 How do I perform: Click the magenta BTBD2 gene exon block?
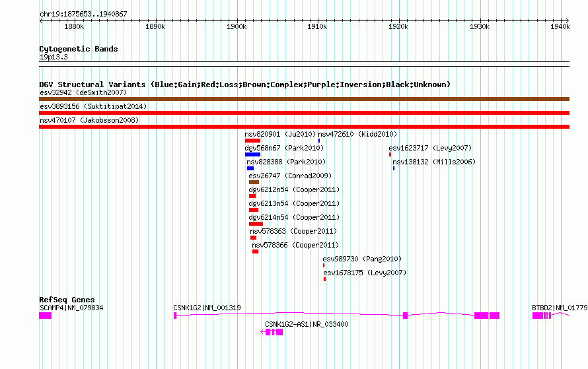click(x=538, y=316)
